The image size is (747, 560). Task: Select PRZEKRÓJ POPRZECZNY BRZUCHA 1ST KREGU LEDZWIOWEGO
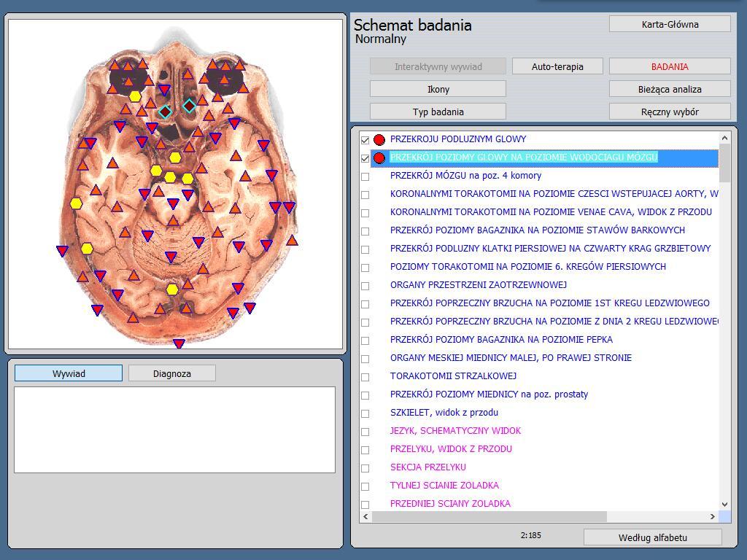tap(550, 303)
